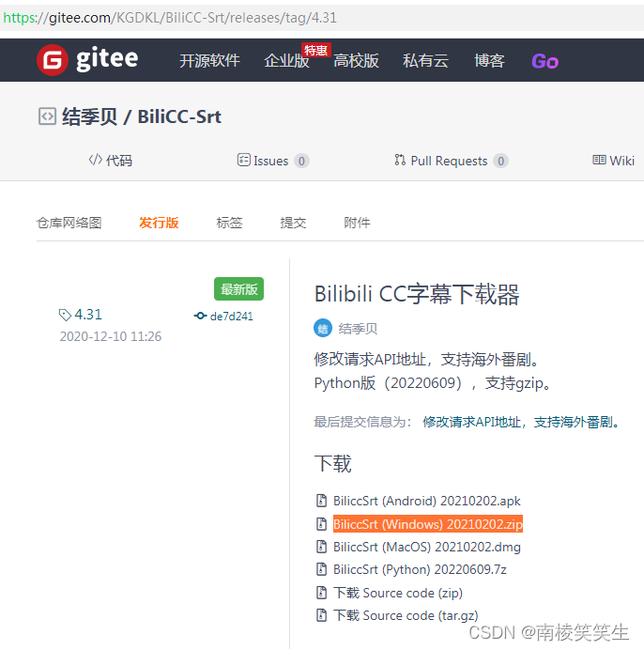
Task: Click the Issues count badge 0
Action: (301, 161)
